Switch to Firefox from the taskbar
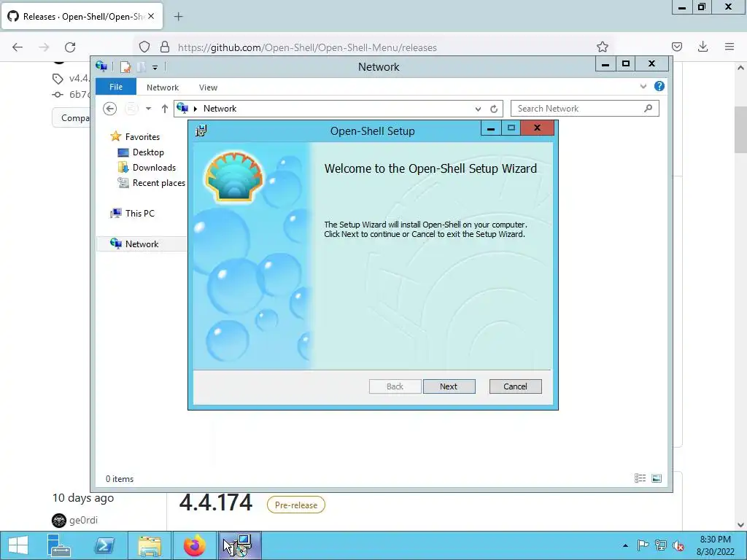Screen dimensions: 747x560 click(195, 545)
